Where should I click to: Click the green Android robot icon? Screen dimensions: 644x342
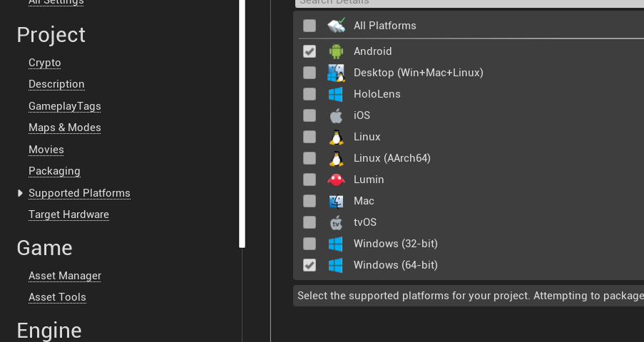click(336, 51)
